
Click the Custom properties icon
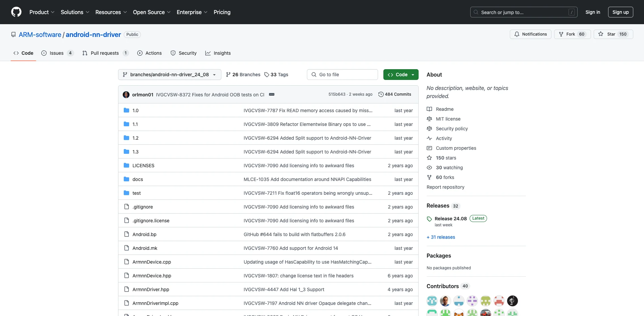pos(429,148)
